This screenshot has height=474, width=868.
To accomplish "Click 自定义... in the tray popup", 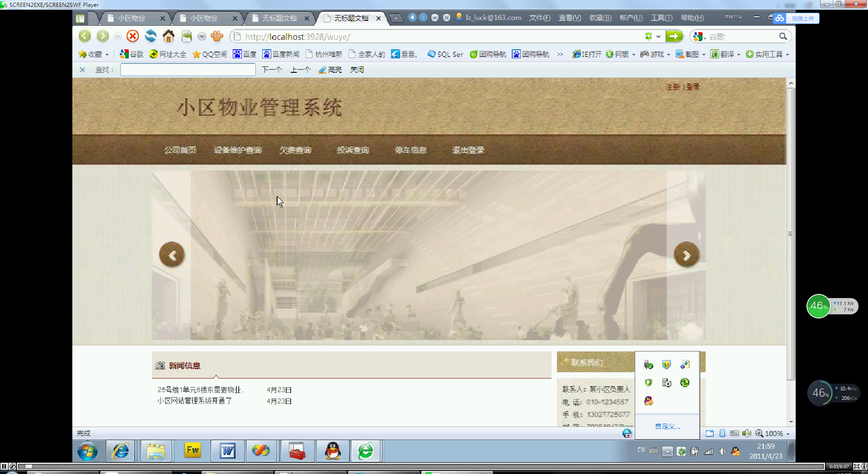I will 668,426.
